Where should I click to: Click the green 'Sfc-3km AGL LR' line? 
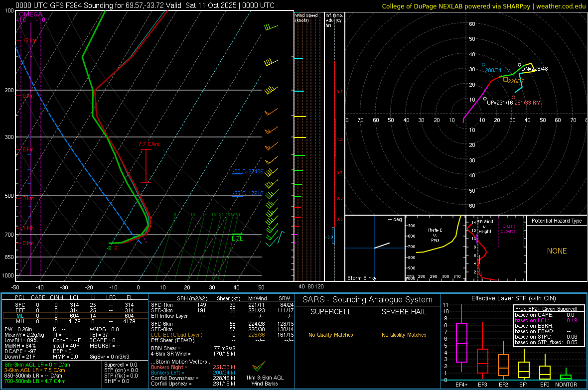(x=37, y=365)
